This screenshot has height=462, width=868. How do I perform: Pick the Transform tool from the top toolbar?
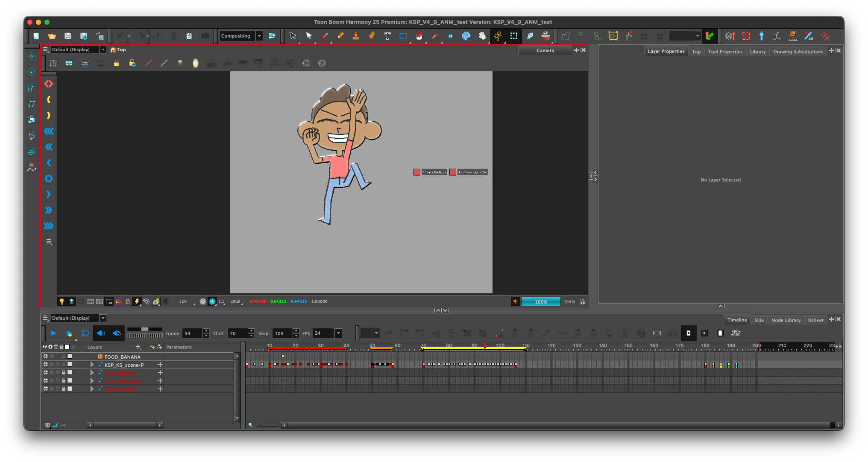click(309, 36)
